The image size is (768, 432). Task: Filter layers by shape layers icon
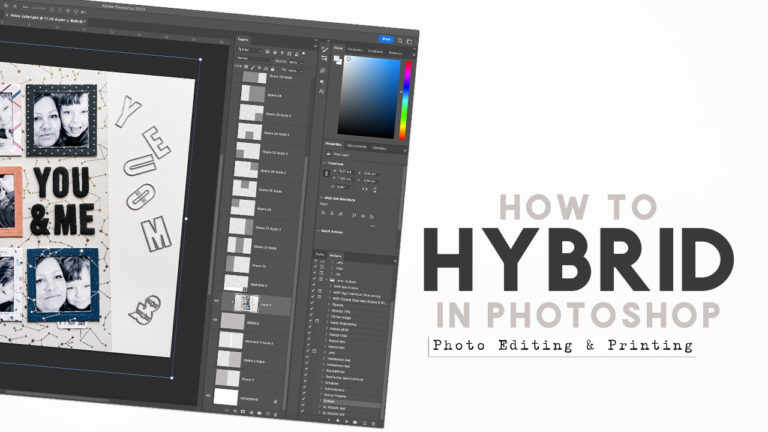tap(289, 53)
